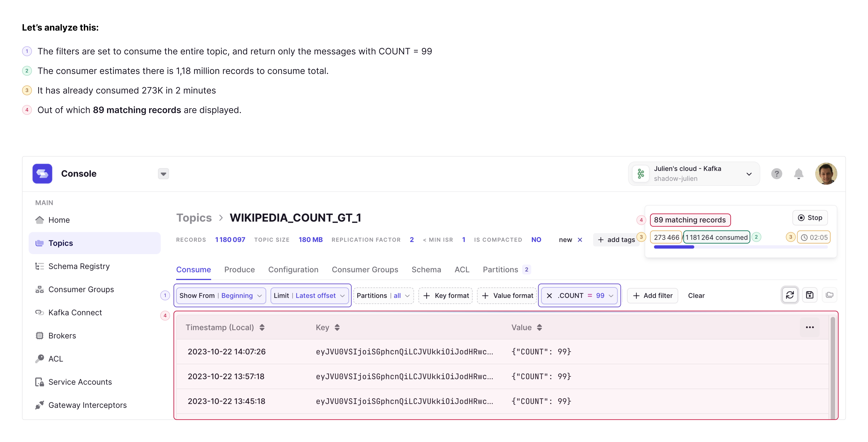This screenshot has height=442, width=868.
Task: Click the save filters icon
Action: pos(810,295)
